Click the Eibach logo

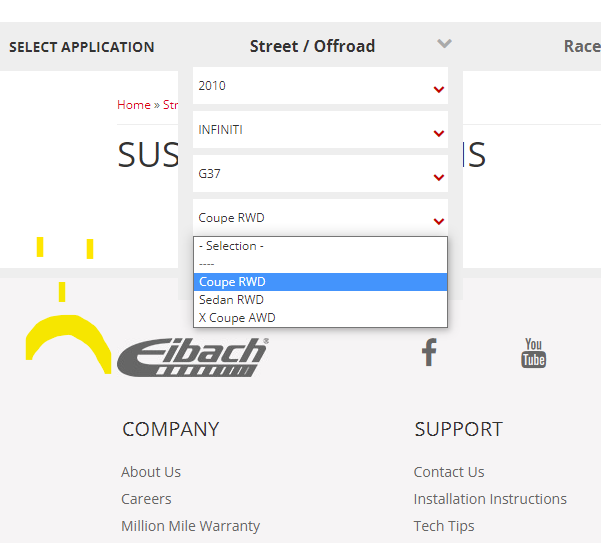coord(193,357)
